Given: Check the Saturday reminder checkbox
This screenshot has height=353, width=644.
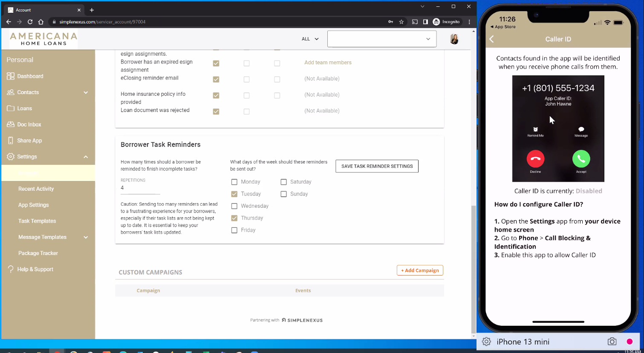Looking at the screenshot, I should (283, 182).
